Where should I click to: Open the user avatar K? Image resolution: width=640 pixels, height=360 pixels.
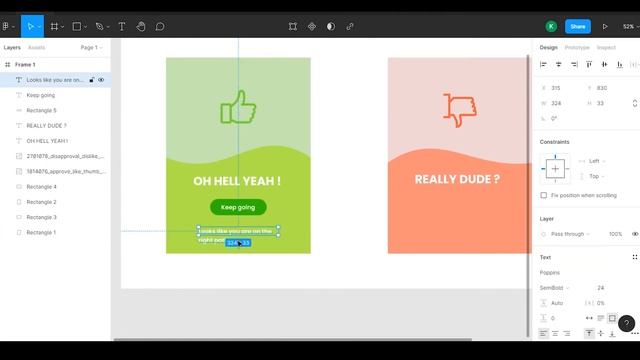coord(551,27)
